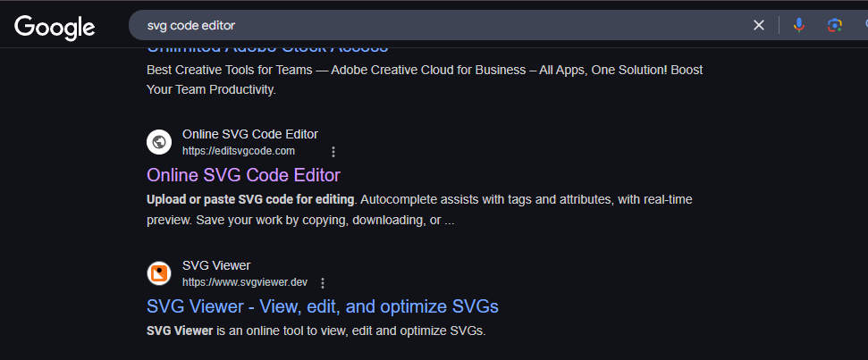The width and height of the screenshot is (868, 360).
Task: Open Google Lens image search
Action: tap(834, 25)
